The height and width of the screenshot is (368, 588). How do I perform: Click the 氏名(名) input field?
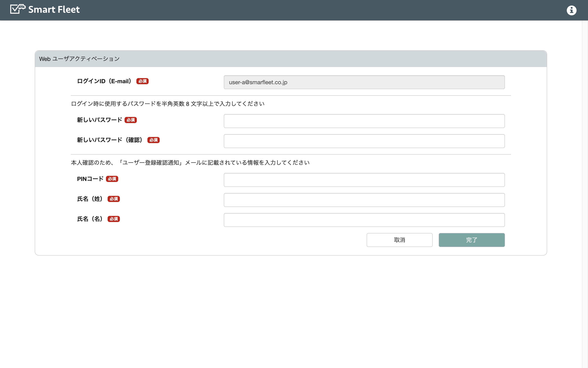(x=364, y=220)
